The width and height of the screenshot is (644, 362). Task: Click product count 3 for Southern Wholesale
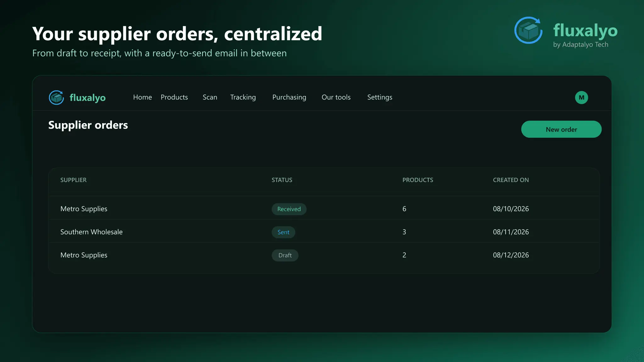tap(404, 232)
